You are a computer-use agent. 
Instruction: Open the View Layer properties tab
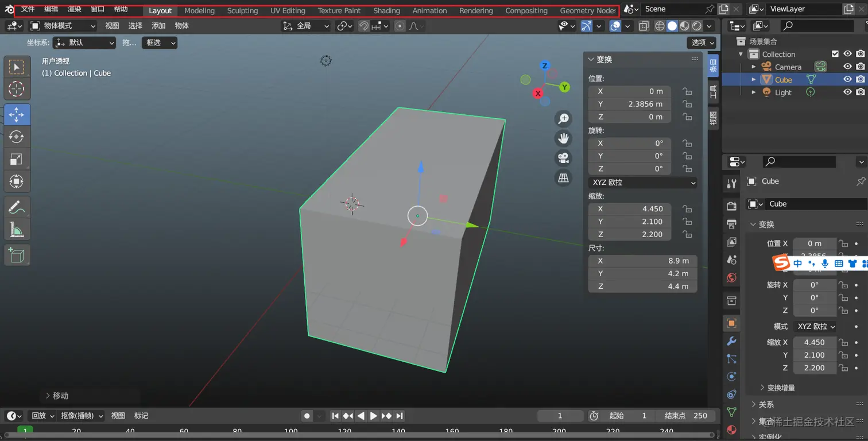[x=731, y=242]
